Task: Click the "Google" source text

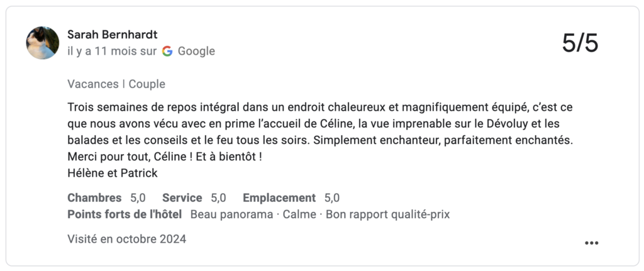Action: pyautogui.click(x=196, y=52)
